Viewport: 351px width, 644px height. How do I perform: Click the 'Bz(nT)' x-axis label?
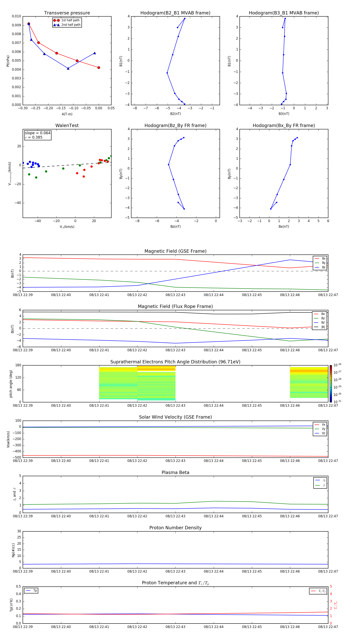pos(175,227)
